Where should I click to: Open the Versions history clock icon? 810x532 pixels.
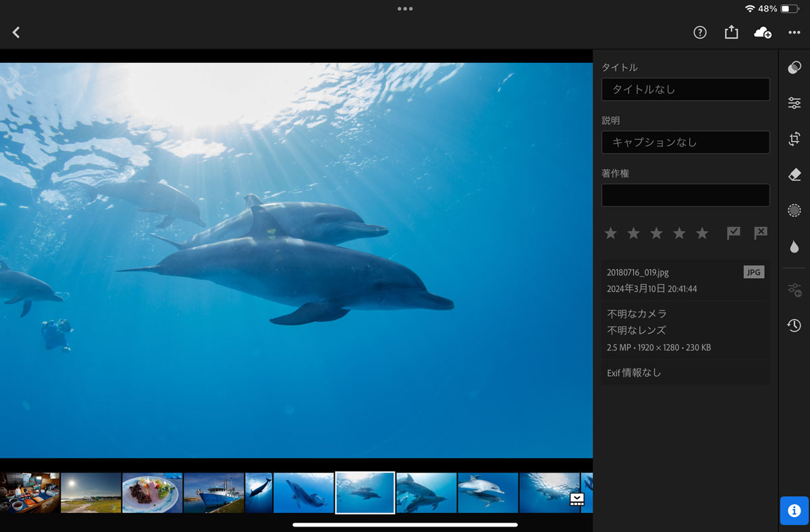click(x=794, y=326)
